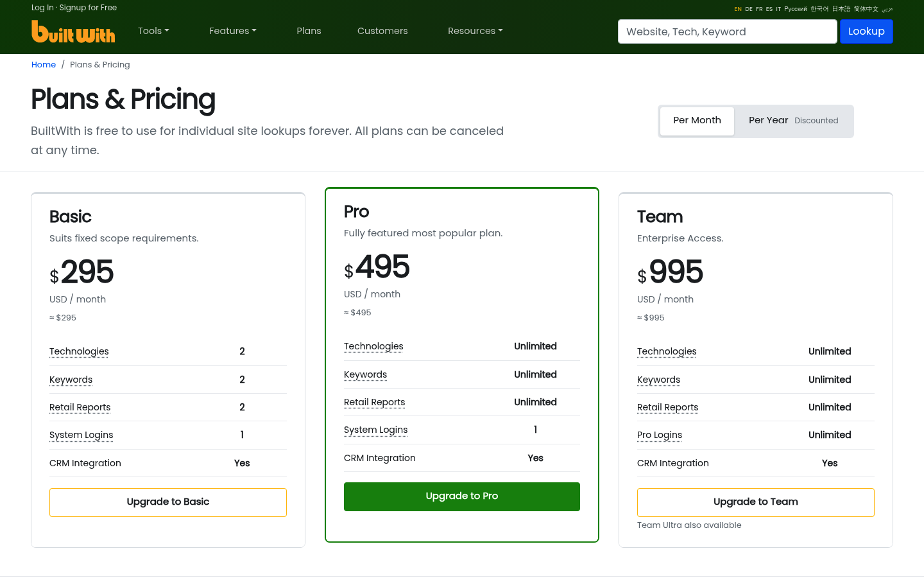Click Keywords in the Basic plan
This screenshot has height=578, width=924.
pyautogui.click(x=71, y=380)
